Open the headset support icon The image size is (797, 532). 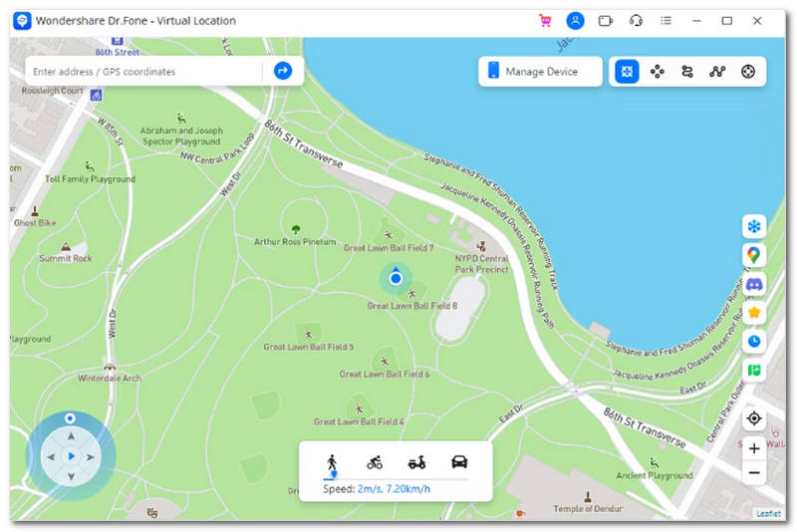(636, 21)
